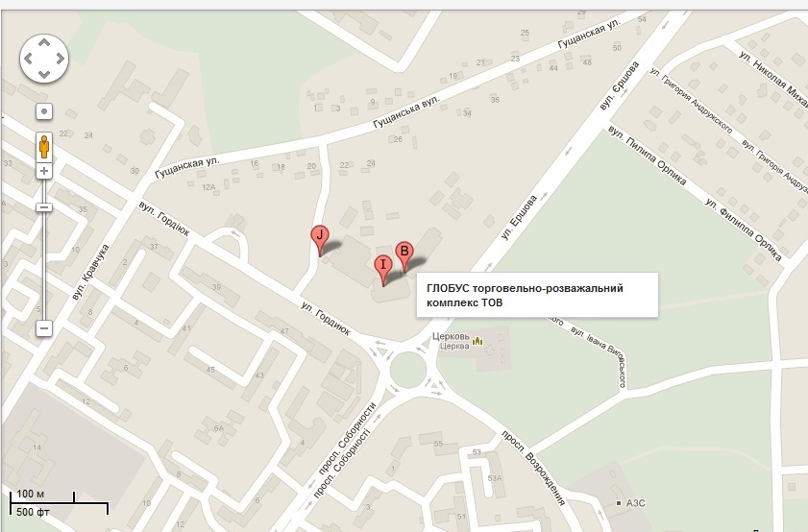Viewport: 808px width, 532px height.
Task: Click the pan up arrow
Action: tap(44, 43)
